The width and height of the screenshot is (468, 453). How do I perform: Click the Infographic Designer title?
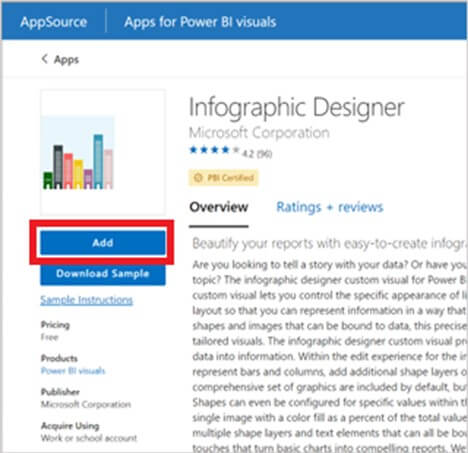(x=297, y=107)
